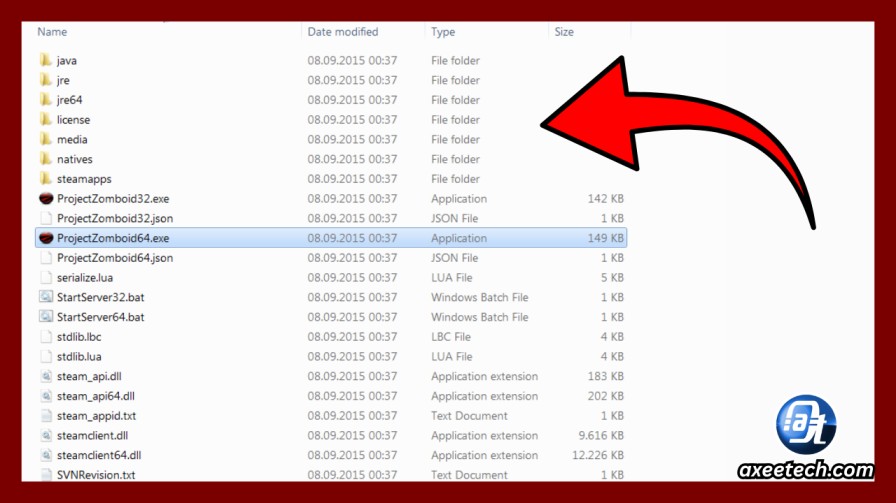Select the stdlib.lbc file name
The width and height of the screenshot is (896, 503).
[x=79, y=337]
